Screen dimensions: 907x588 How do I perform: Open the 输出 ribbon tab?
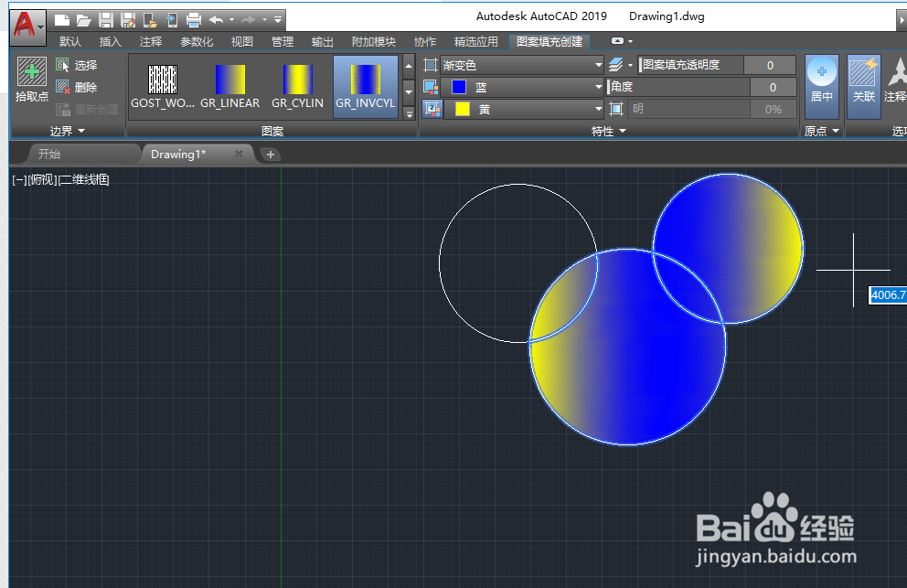(322, 42)
